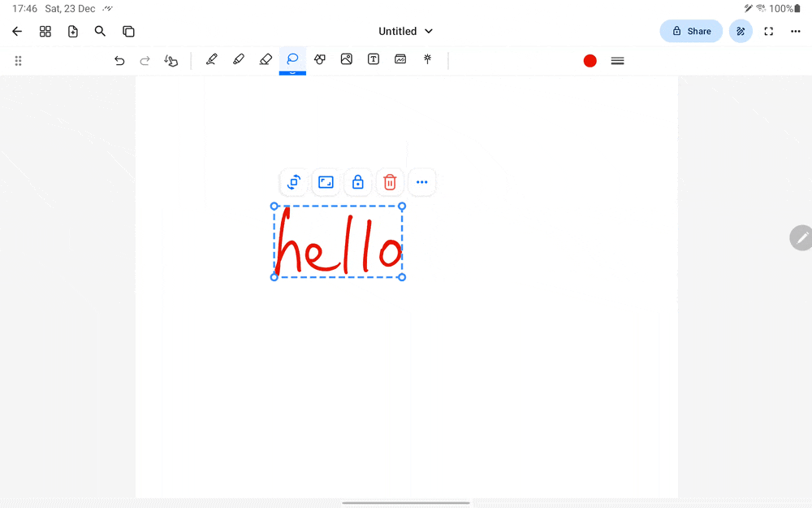Undo the last action
This screenshot has width=812, height=508.
[x=119, y=61]
